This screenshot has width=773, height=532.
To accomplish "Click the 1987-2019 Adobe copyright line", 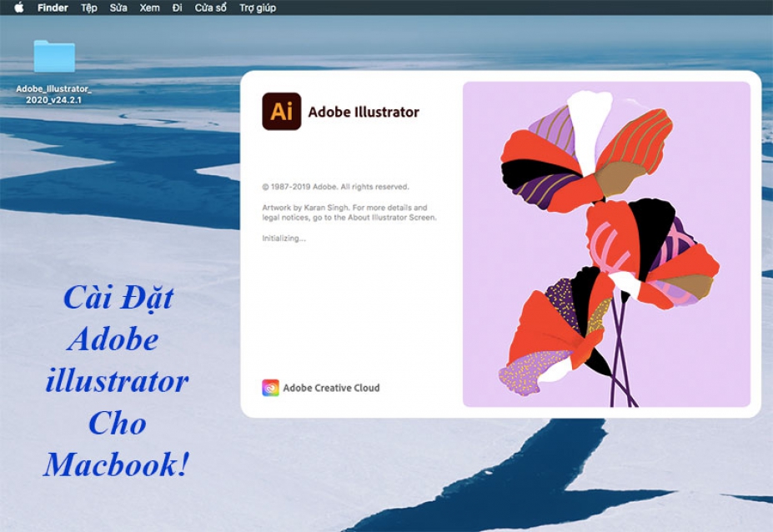I will click(335, 187).
